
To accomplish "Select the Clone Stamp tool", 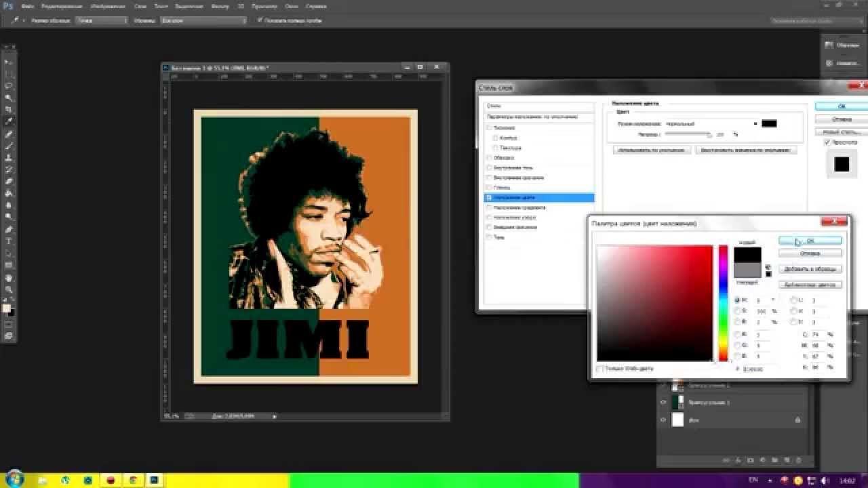I will click(x=9, y=157).
